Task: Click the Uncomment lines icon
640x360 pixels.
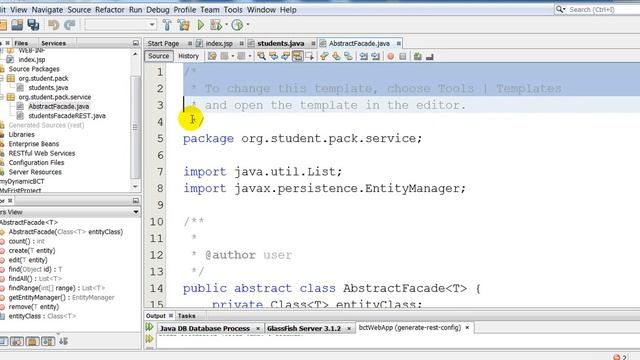Action: point(429,56)
